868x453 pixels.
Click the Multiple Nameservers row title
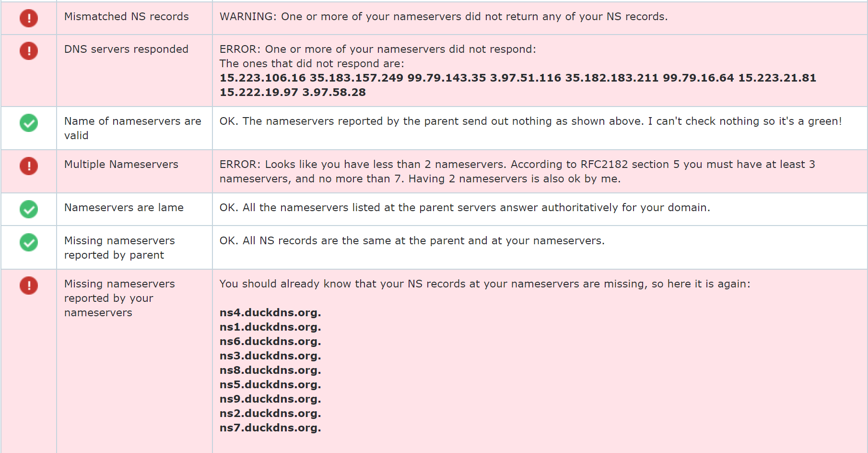[121, 164]
